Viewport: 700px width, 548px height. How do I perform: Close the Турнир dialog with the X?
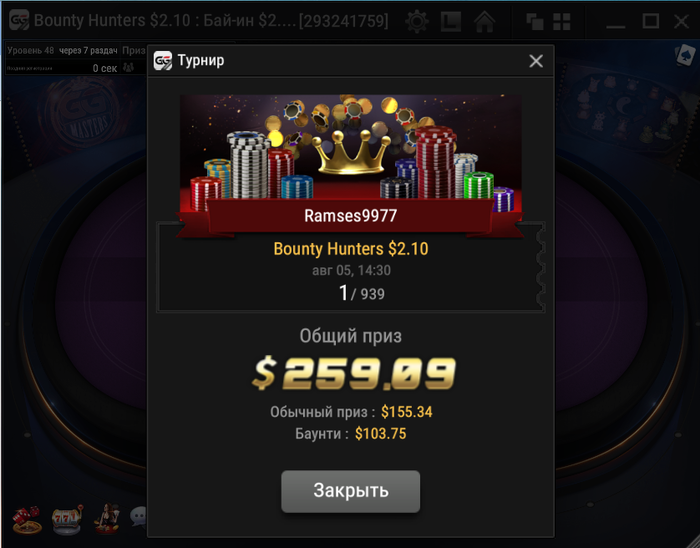click(536, 61)
